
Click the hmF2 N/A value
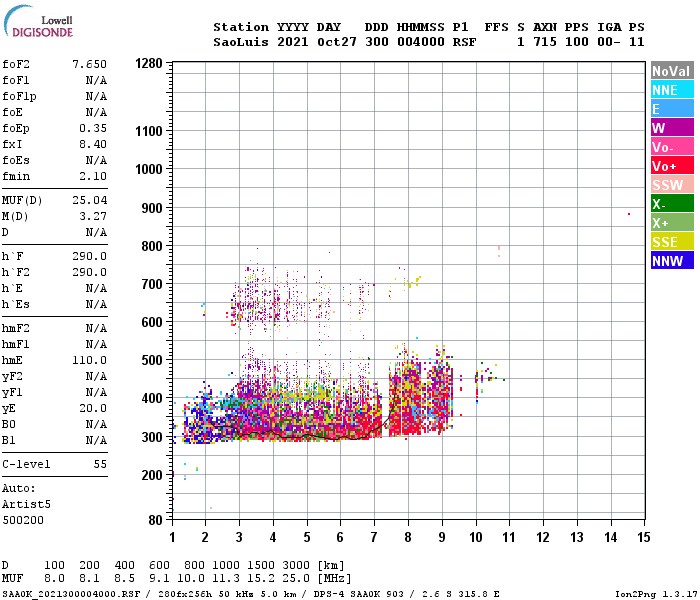coord(96,329)
